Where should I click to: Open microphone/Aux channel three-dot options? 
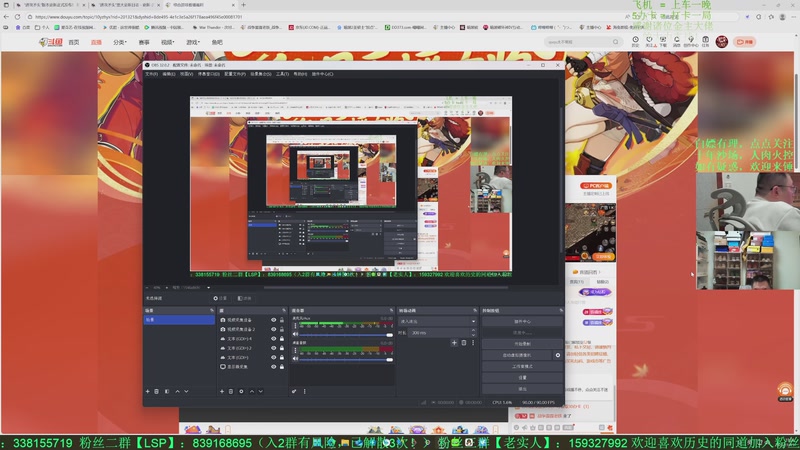coord(295,326)
